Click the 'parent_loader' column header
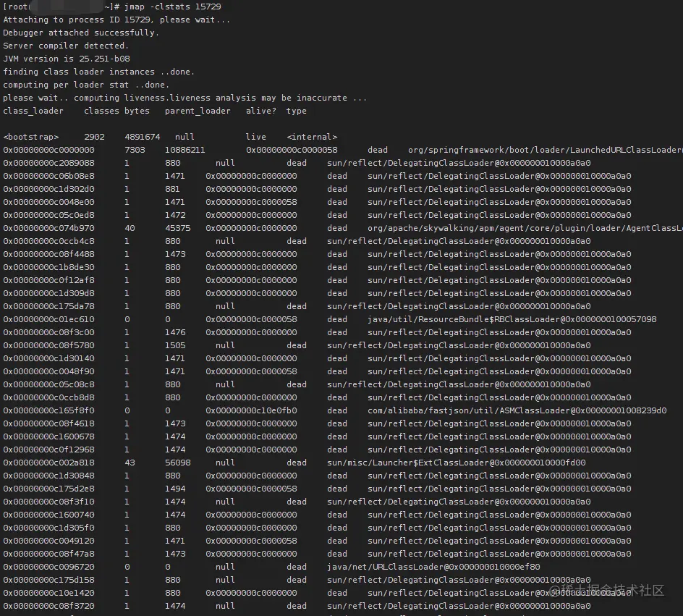Image resolution: width=683 pixels, height=616 pixels. tap(198, 111)
